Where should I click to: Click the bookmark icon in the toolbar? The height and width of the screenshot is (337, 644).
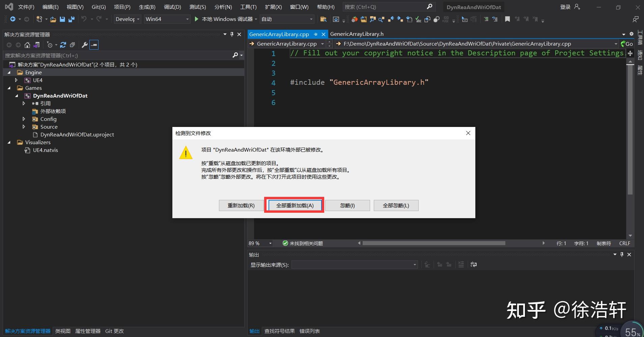click(x=507, y=19)
